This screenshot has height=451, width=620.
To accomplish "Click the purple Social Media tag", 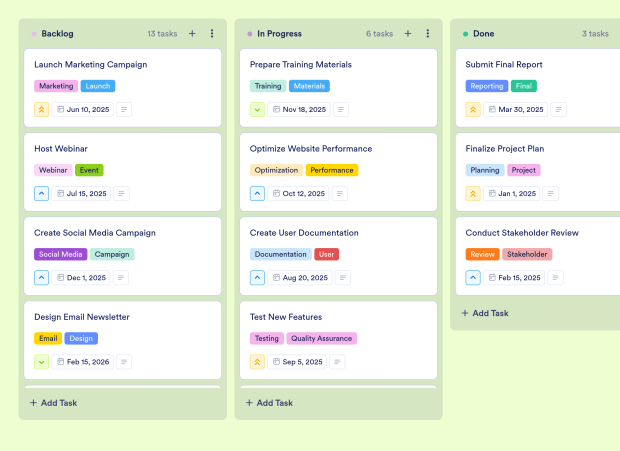I will tap(60, 255).
